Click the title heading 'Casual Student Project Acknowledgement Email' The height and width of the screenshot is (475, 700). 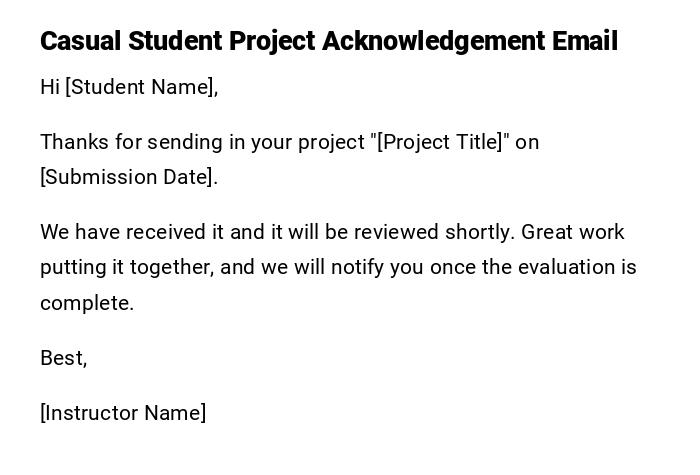coord(329,41)
